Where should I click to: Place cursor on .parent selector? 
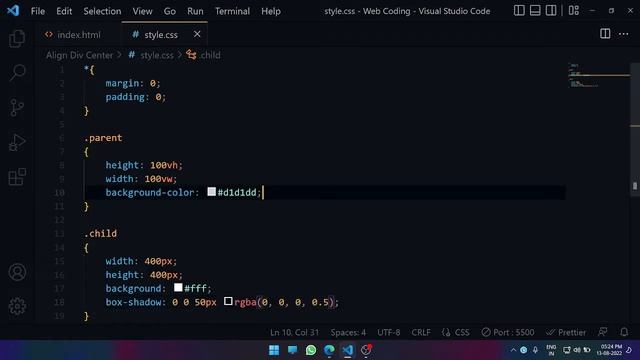103,138
